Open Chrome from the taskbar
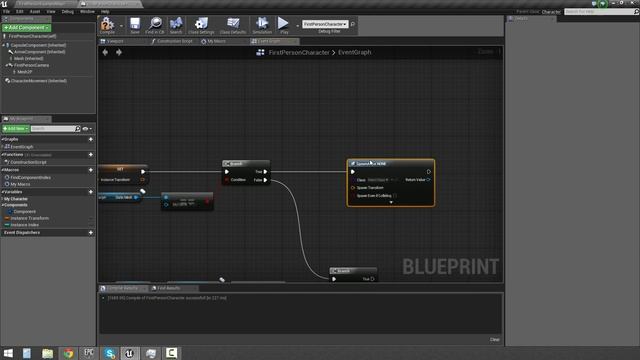 coord(68,353)
